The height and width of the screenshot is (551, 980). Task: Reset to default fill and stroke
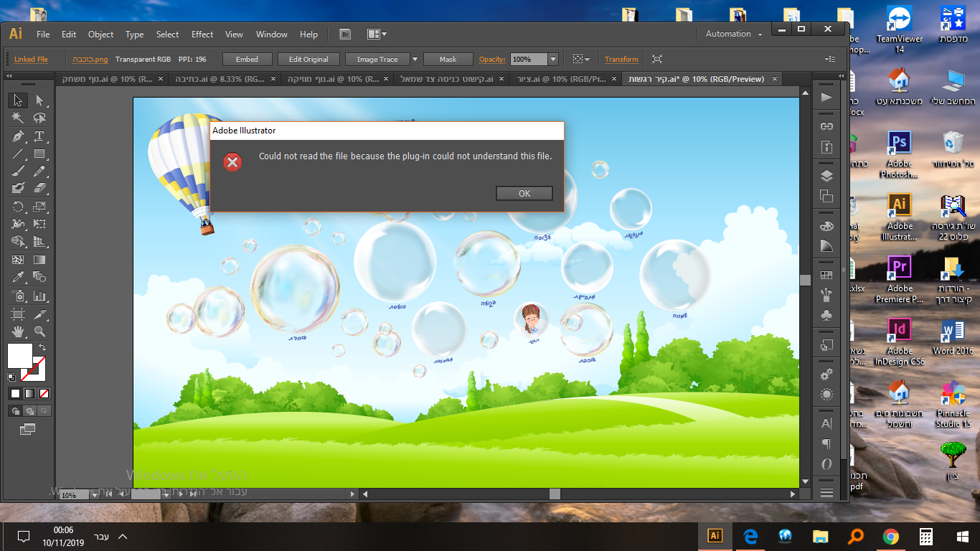tap(11, 377)
